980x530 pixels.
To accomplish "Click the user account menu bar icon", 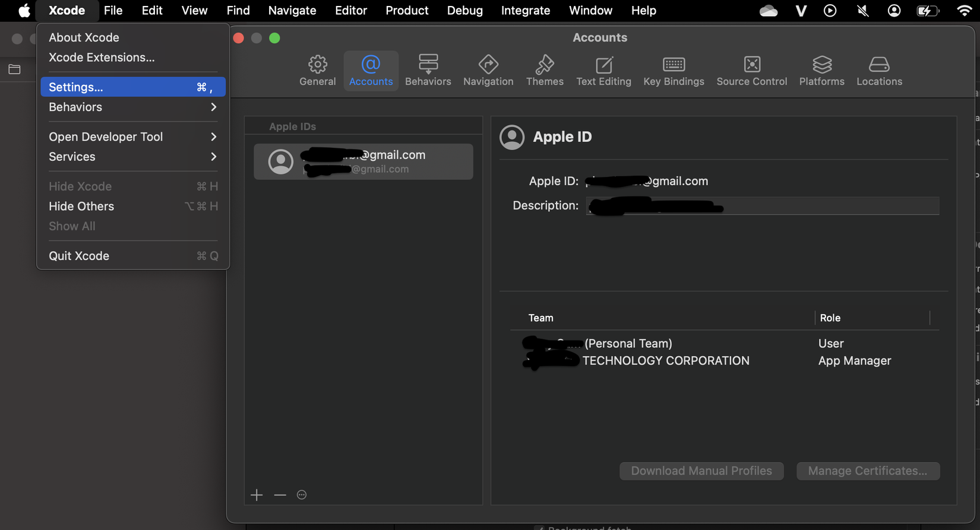I will tap(894, 11).
